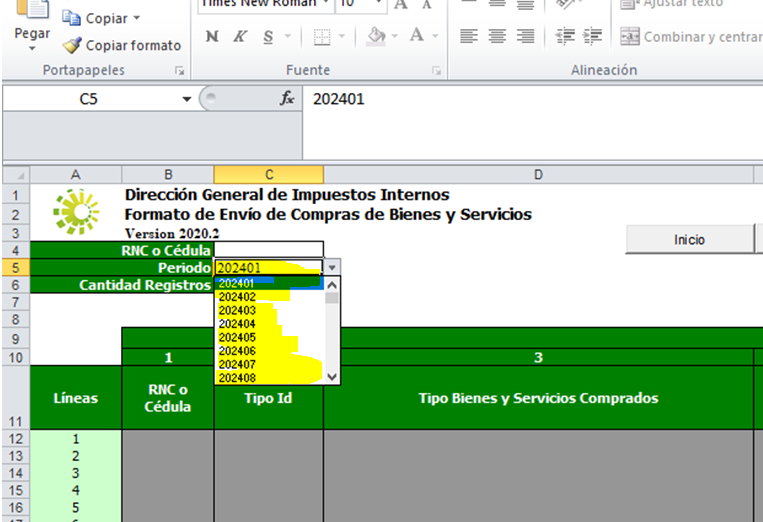Screen dimensions: 763x522
Task: Select column B header
Action: pyautogui.click(x=168, y=175)
